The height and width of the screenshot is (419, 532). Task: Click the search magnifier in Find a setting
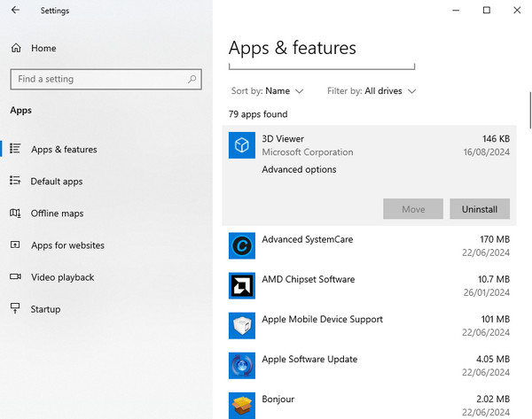click(192, 79)
